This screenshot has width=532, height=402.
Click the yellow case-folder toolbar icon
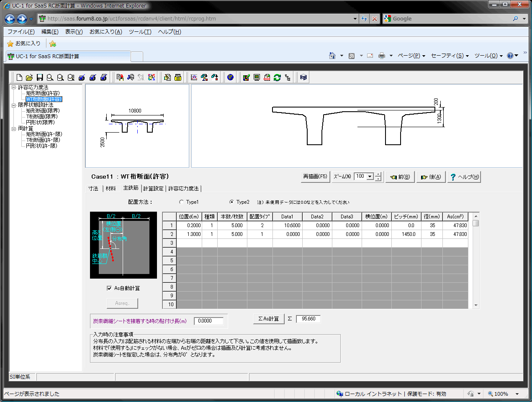coord(178,77)
